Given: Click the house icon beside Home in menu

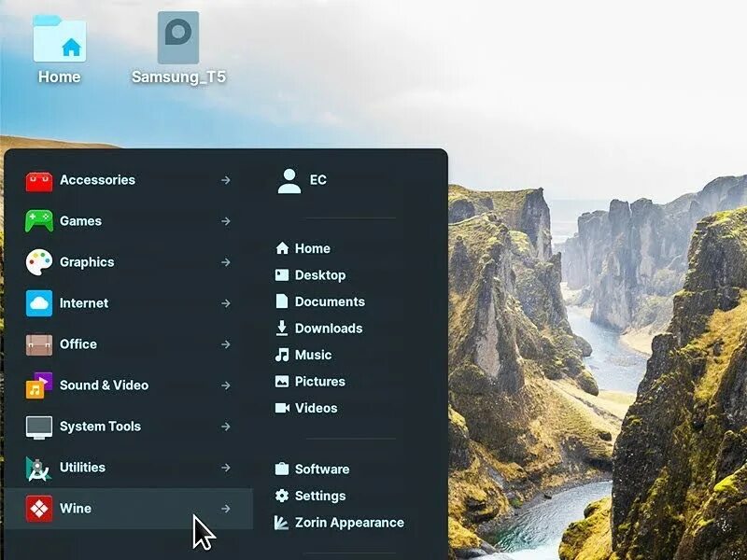Looking at the screenshot, I should tap(282, 248).
